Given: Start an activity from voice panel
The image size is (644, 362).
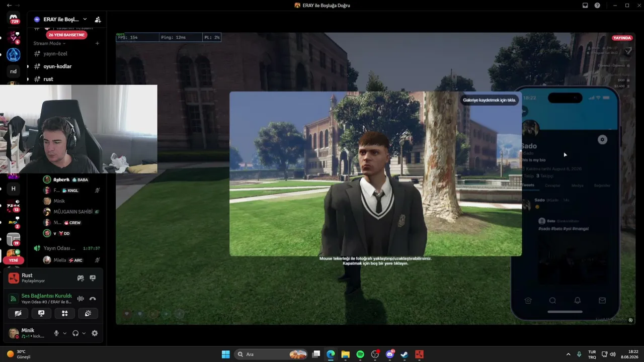Looking at the screenshot, I should (65, 313).
